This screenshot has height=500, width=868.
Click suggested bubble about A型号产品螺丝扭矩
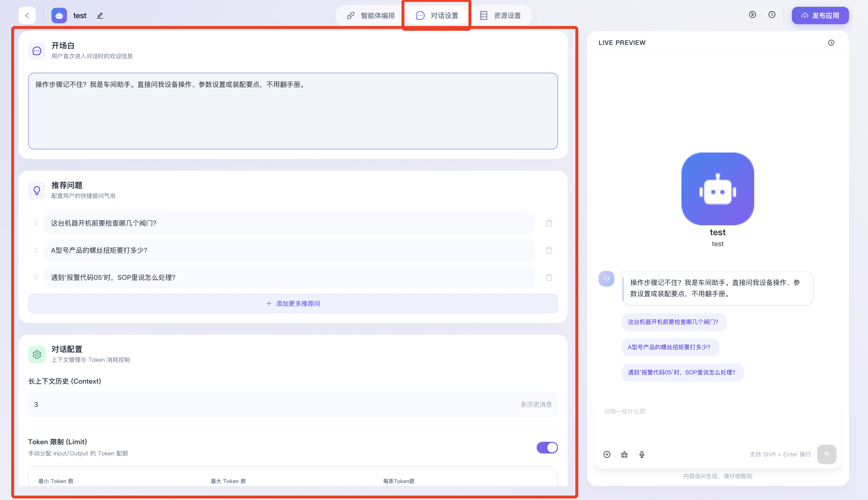[x=669, y=347]
